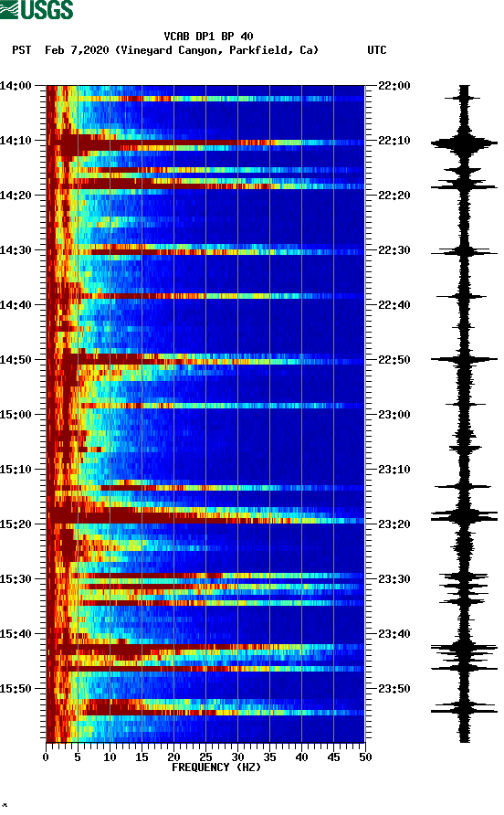Click the 14:50 PST time label
This screenshot has width=504, height=815.
coord(16,360)
